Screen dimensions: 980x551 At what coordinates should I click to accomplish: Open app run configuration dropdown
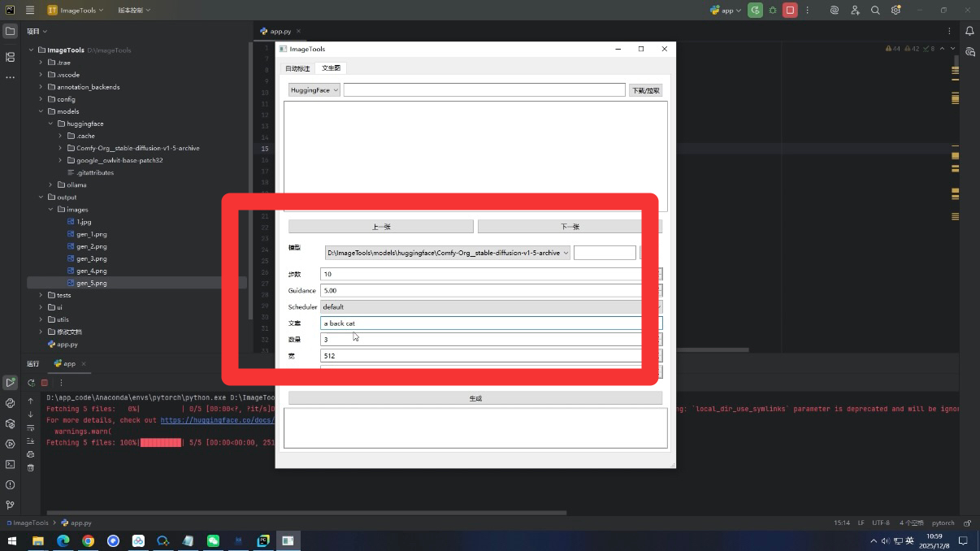726,11
